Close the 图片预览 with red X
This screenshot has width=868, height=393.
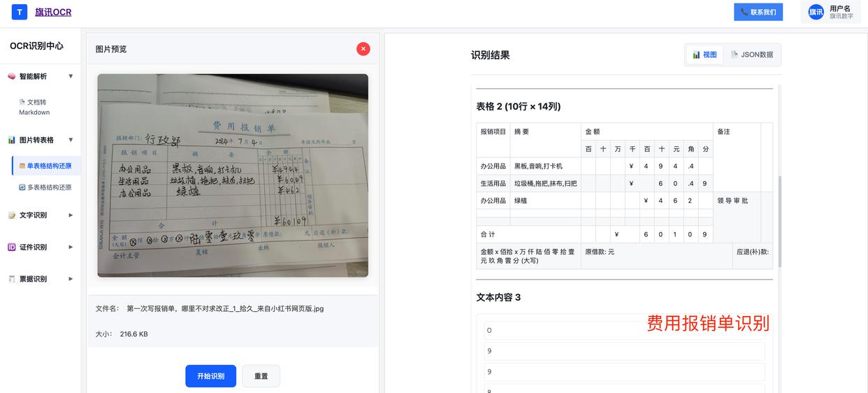coord(363,49)
